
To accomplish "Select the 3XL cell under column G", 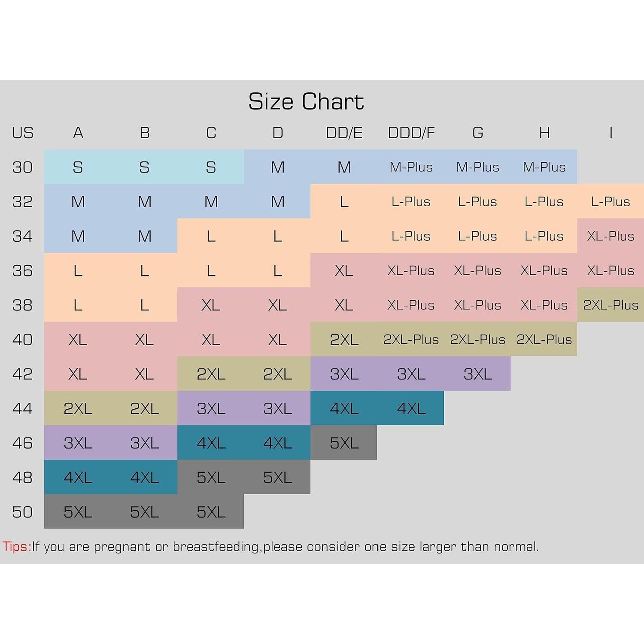I will 477,374.
